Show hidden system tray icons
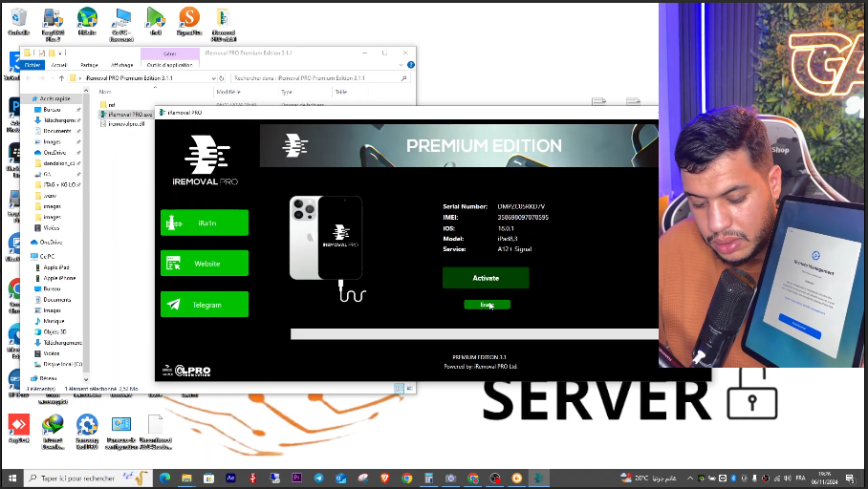Image resolution: width=868 pixels, height=489 pixels. click(x=690, y=478)
